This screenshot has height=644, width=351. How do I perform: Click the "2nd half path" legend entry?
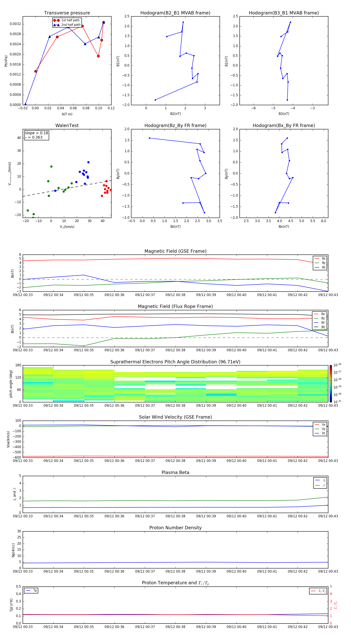pyautogui.click(x=67, y=25)
